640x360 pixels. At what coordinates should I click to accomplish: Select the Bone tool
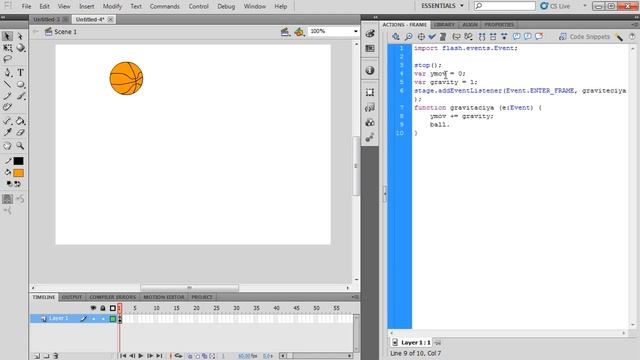point(7,121)
